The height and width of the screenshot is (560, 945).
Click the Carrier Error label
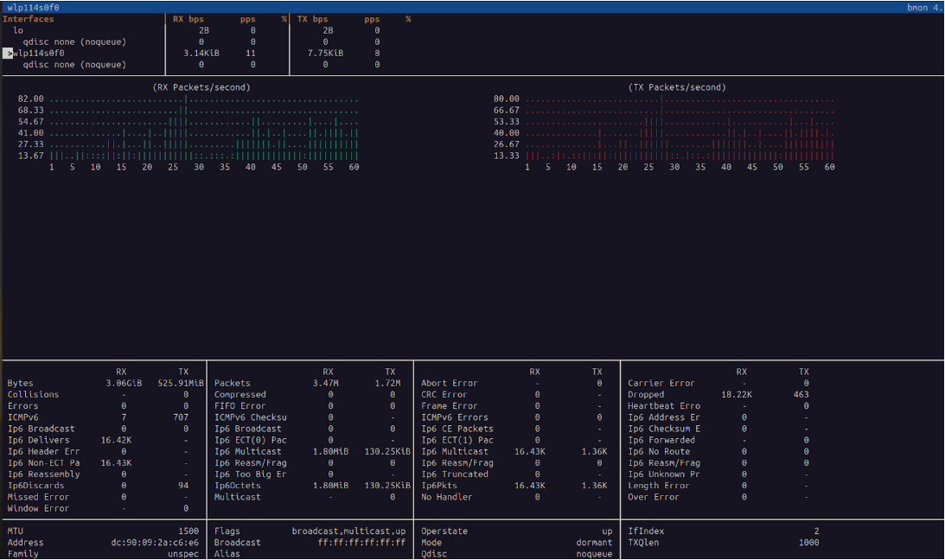click(x=661, y=384)
